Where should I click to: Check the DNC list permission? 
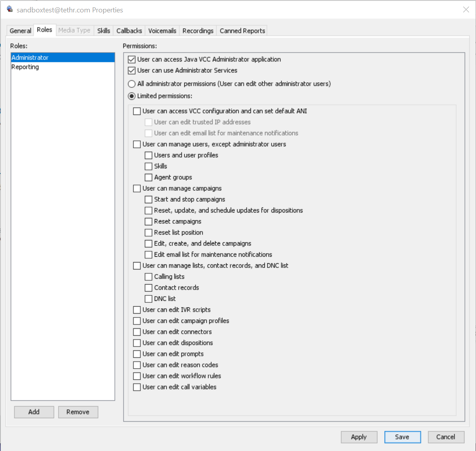(149, 299)
